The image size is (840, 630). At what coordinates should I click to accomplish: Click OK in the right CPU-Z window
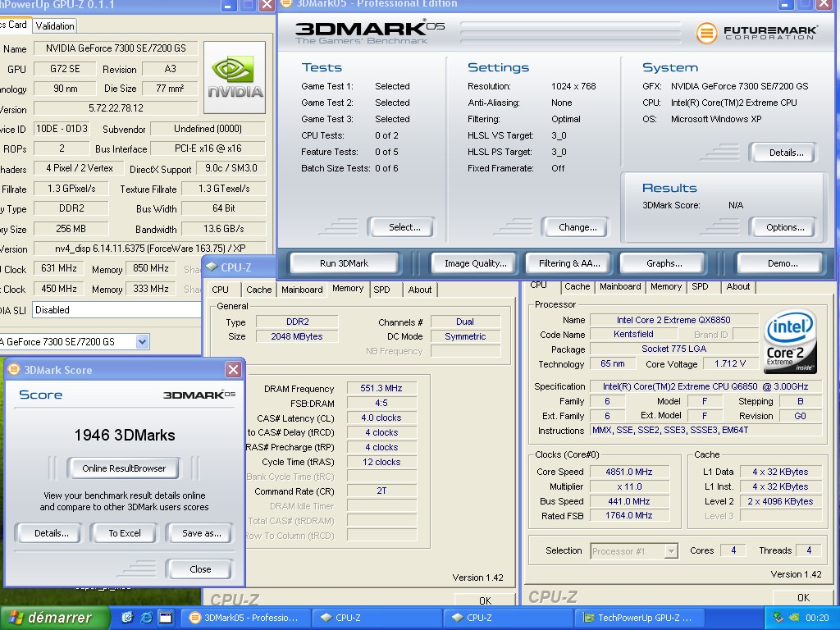(x=803, y=597)
